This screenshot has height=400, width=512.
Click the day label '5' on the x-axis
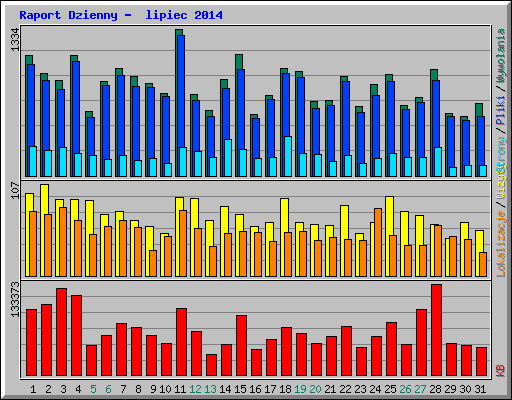click(x=93, y=389)
